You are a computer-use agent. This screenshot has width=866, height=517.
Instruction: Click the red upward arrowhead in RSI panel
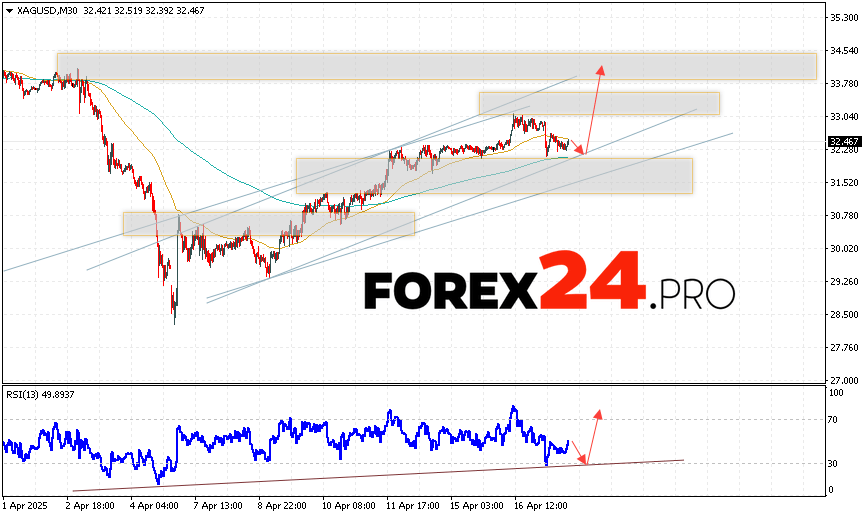tap(598, 412)
